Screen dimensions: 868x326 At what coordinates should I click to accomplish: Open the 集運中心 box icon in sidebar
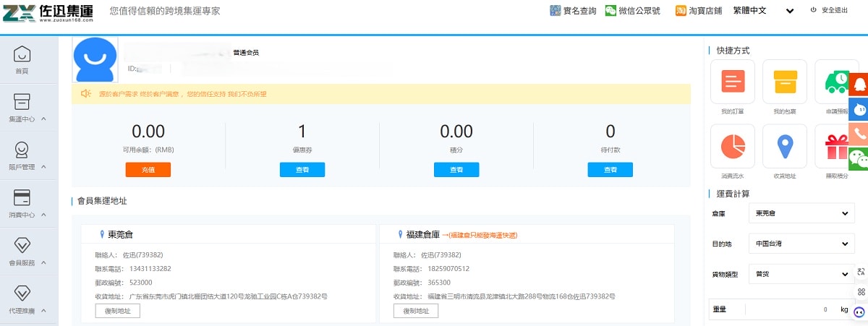[22, 100]
